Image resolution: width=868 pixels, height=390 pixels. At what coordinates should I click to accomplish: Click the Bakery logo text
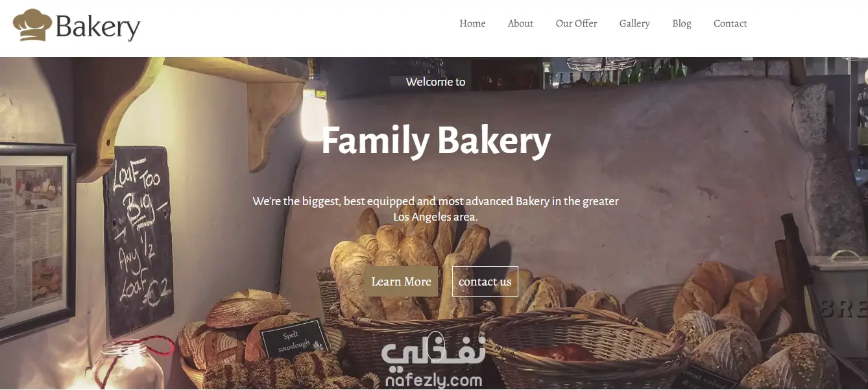[x=97, y=27]
